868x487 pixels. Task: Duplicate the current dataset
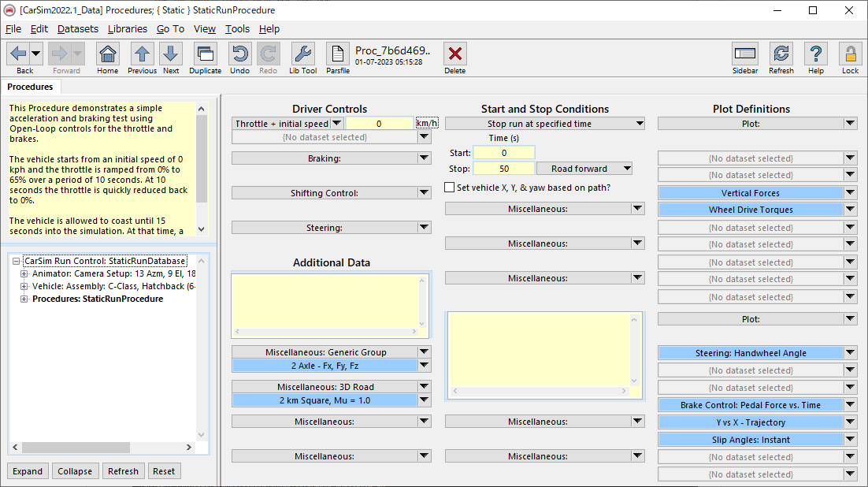point(206,54)
